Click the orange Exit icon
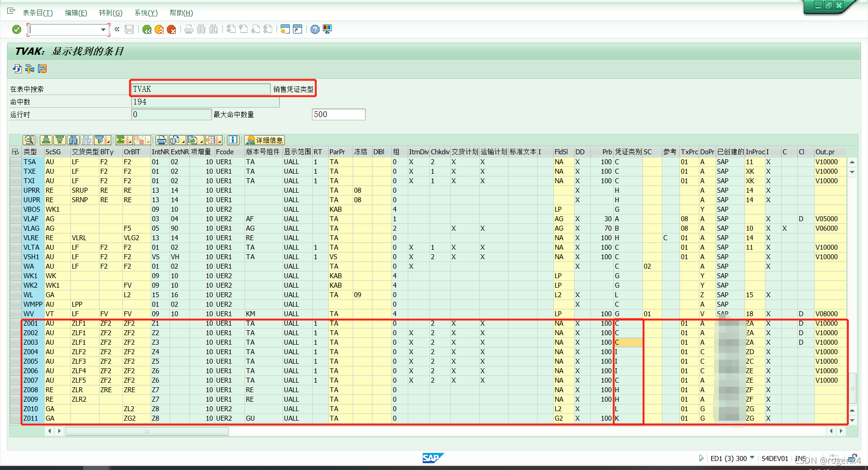Screen dimensions: 868x470 coord(159,29)
